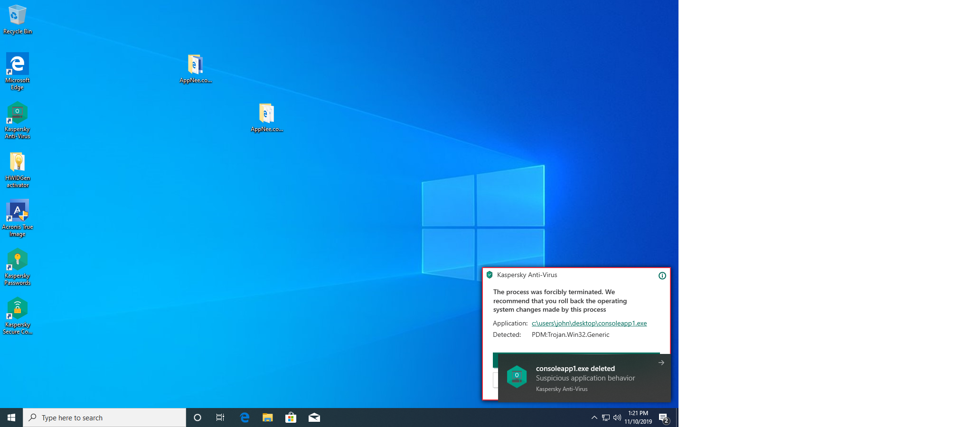Open the Action Center notifications icon
The height and width of the screenshot is (427, 980).
pyautogui.click(x=664, y=418)
